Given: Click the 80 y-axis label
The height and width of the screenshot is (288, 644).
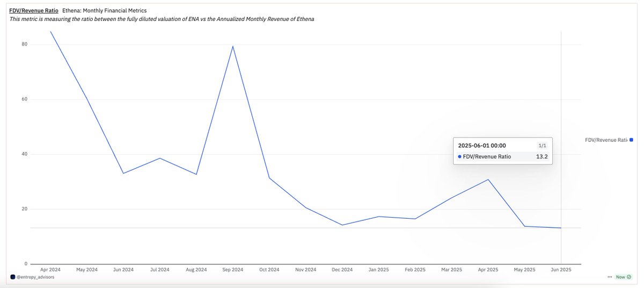Looking at the screenshot, I should click(x=25, y=44).
